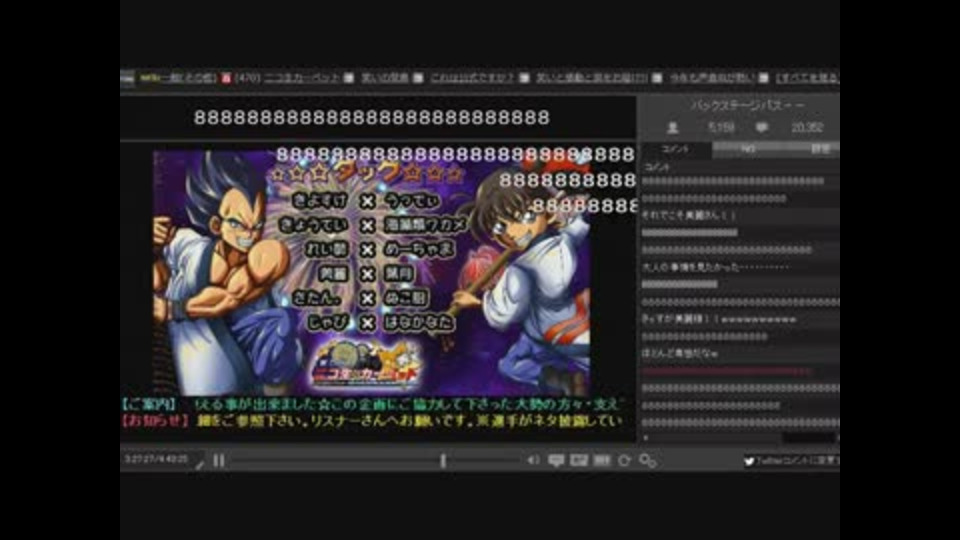Viewport: 960px width, 540px height.
Task: Pause the video with the pause button
Action: pos(219,460)
